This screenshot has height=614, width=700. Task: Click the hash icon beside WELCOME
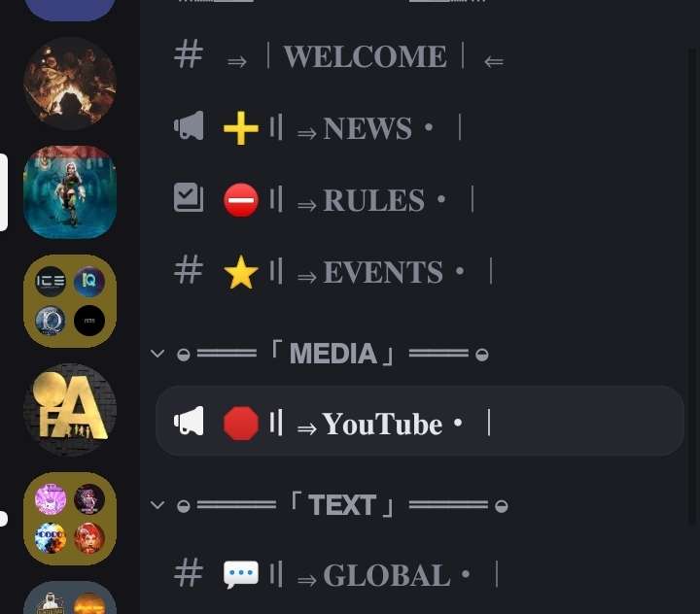click(189, 54)
